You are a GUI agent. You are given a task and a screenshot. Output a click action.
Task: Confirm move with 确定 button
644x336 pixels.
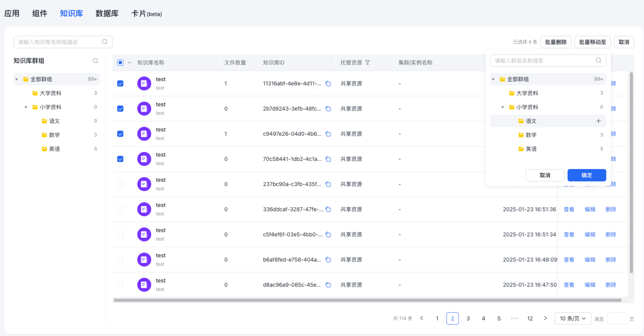pos(587,175)
